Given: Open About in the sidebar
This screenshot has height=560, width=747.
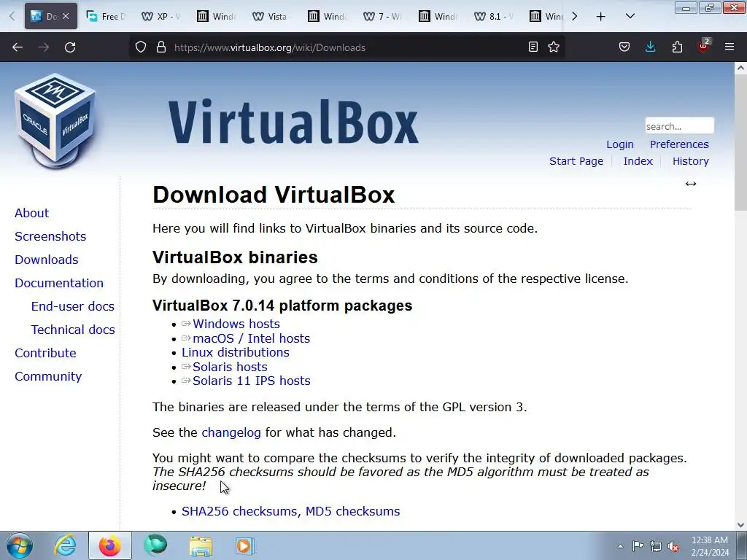Looking at the screenshot, I should point(31,213).
